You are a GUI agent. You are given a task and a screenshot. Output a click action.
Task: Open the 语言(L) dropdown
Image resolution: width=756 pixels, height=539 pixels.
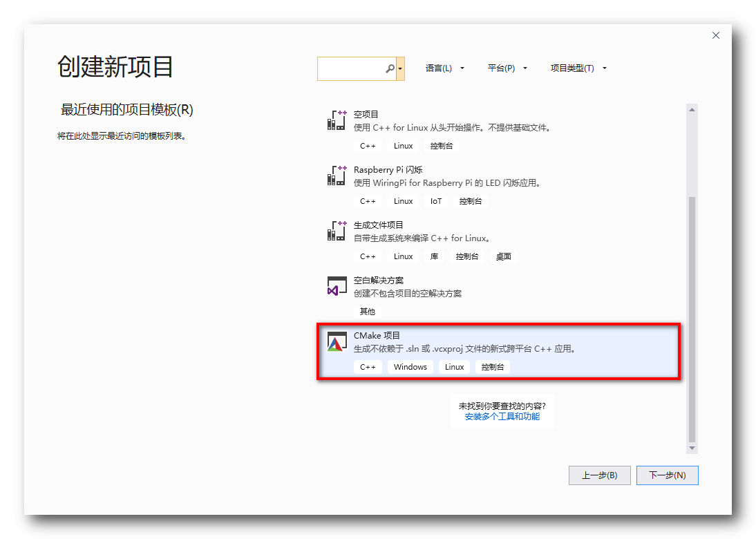tap(445, 68)
